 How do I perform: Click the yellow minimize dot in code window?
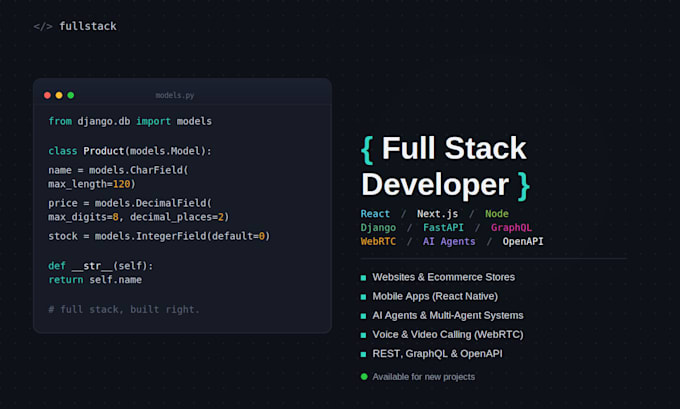click(59, 95)
